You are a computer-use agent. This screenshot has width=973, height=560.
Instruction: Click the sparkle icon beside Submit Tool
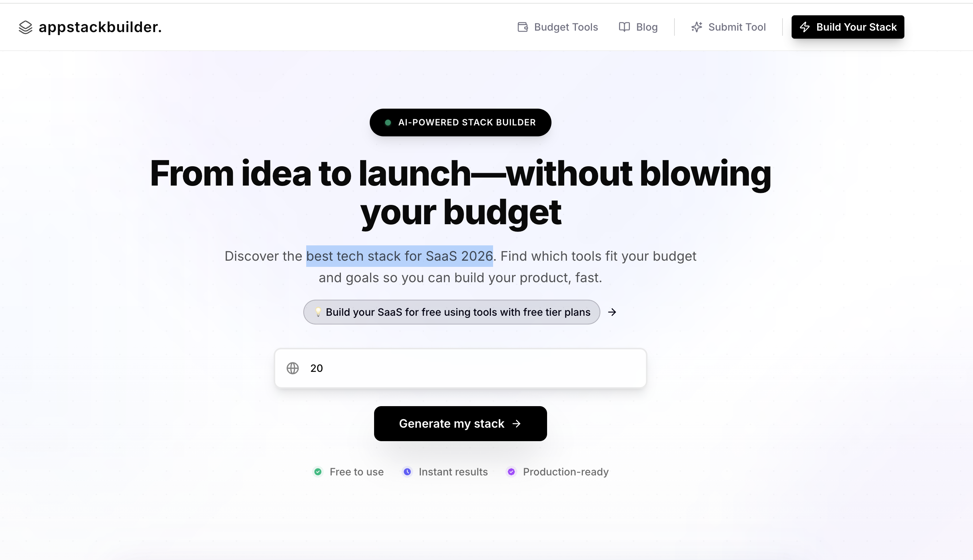[x=697, y=27]
